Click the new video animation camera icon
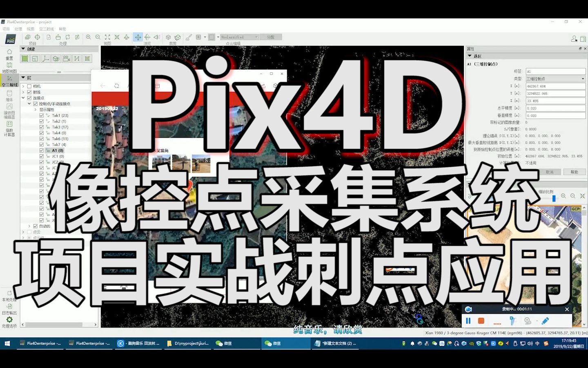The image size is (588, 368). 67,59
